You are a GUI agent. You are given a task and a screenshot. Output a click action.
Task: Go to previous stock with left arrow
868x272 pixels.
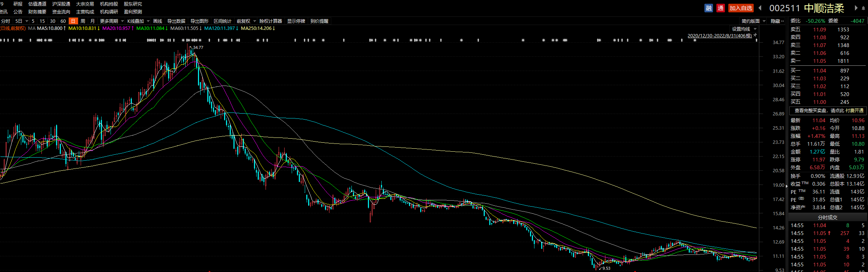[760, 8]
